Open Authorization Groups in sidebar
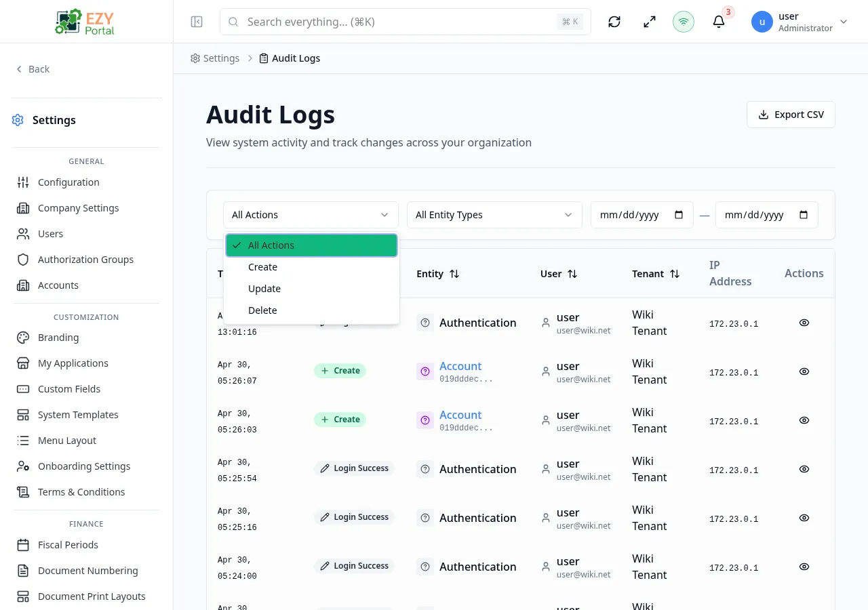 (87, 260)
